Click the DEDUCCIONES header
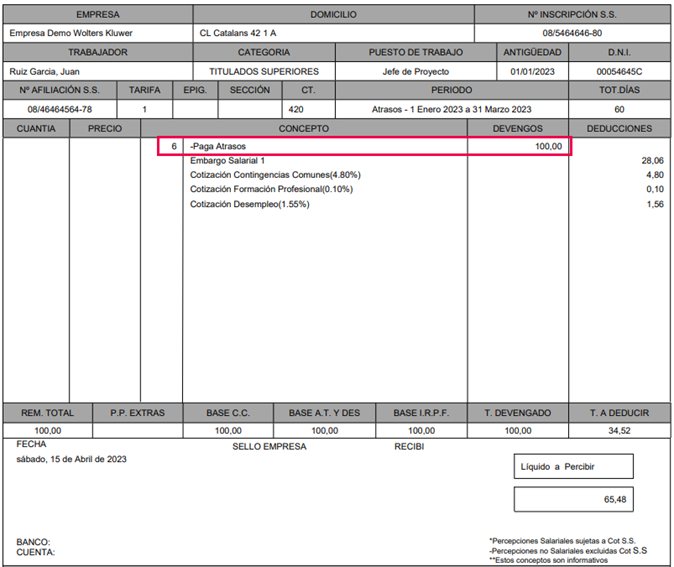The width and height of the screenshot is (674, 567). tap(619, 129)
